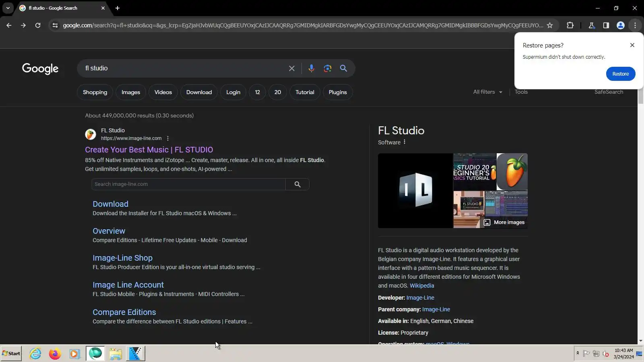Open the taskbar clock showing 10:43 AM
The height and width of the screenshot is (362, 644).
tap(623, 354)
